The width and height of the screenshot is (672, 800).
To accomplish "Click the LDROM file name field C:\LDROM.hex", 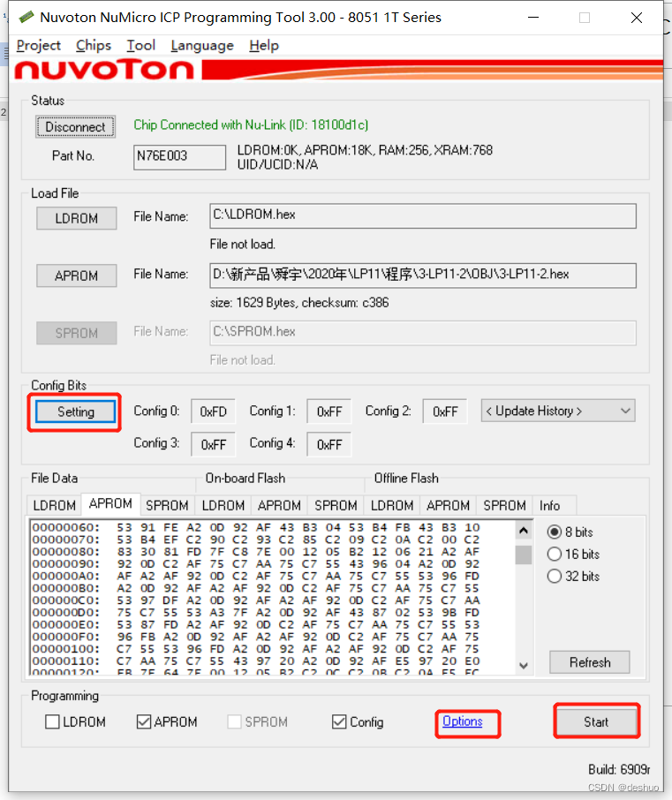I will (423, 215).
